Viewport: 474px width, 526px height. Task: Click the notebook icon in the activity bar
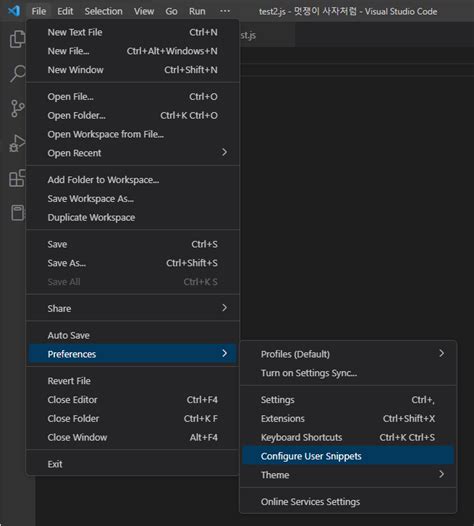tap(18, 213)
